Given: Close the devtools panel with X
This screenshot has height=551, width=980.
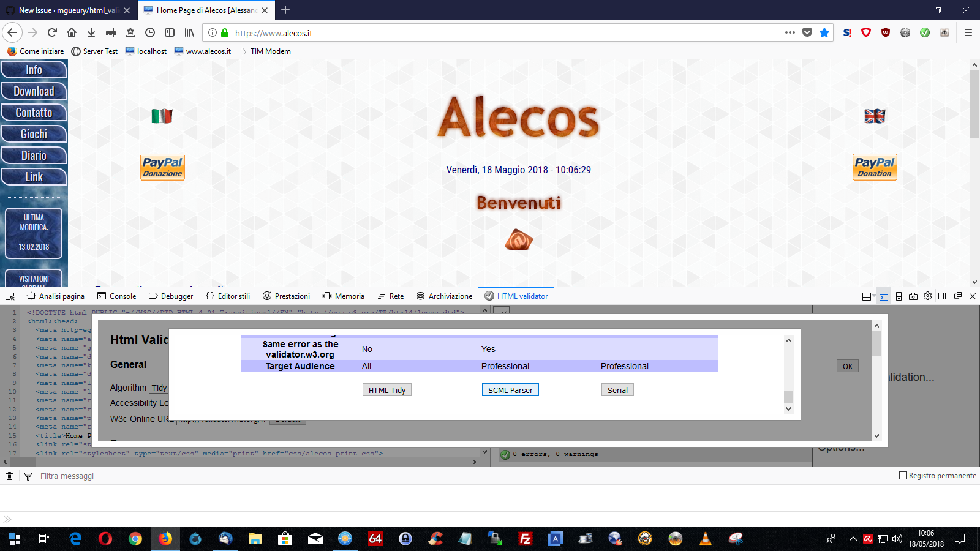Looking at the screenshot, I should (x=972, y=296).
